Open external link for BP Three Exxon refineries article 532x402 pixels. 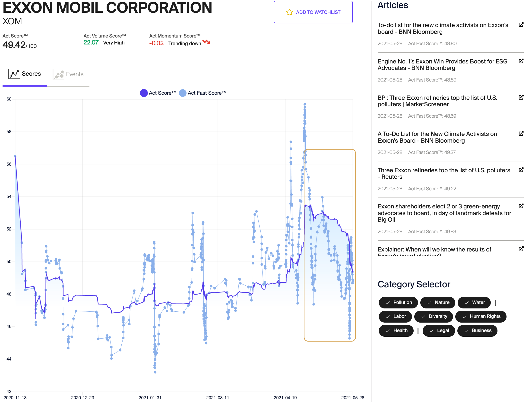point(521,97)
